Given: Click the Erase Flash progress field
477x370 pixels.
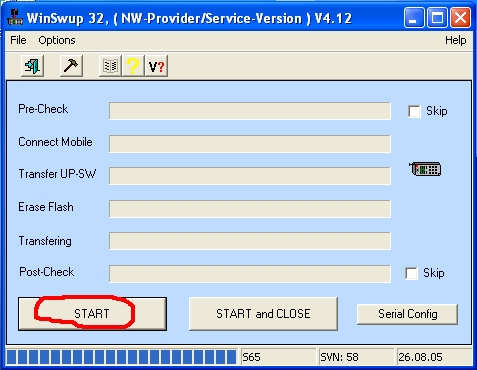Looking at the screenshot, I should pos(250,209).
